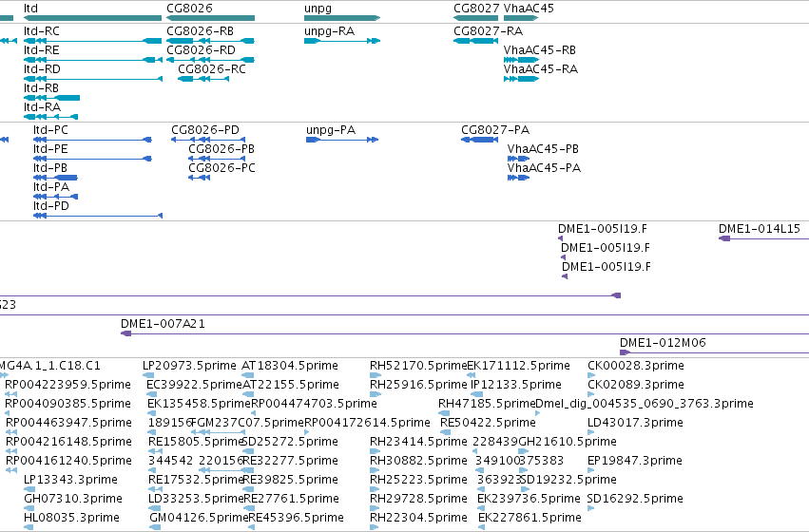Screen dimensions: 809x532
Task: Open protein CG8027-PA
Action: point(495,130)
